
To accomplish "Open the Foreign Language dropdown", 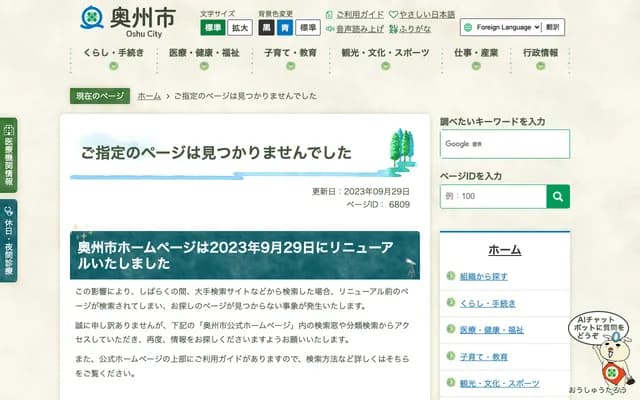I will tap(508, 27).
